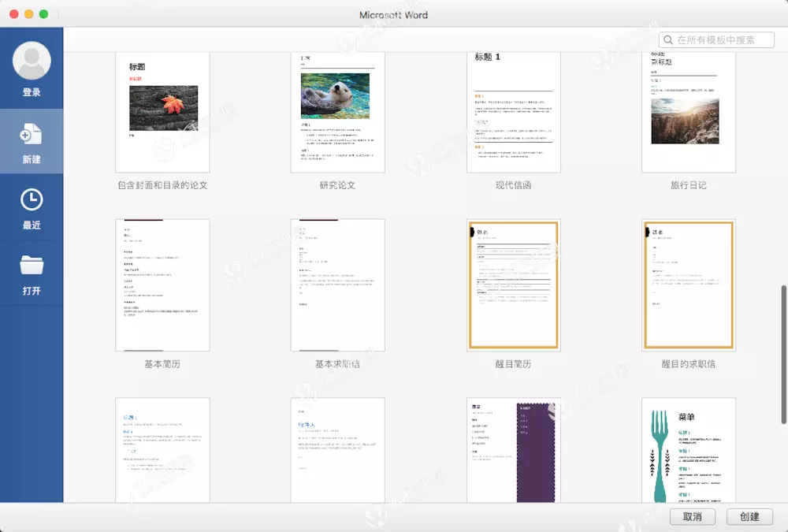788x532 pixels.
Task: Close the Microsoft Word window with red button
Action: (14, 14)
